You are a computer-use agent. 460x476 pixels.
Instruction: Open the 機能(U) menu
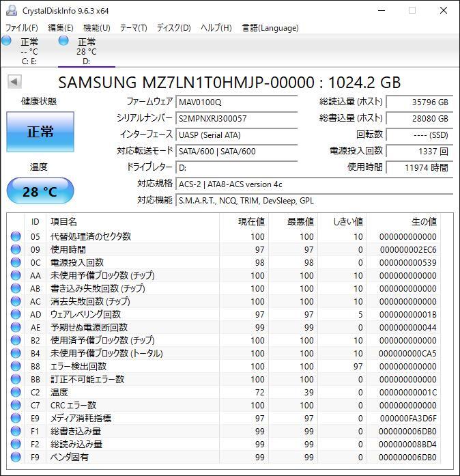coord(96,28)
